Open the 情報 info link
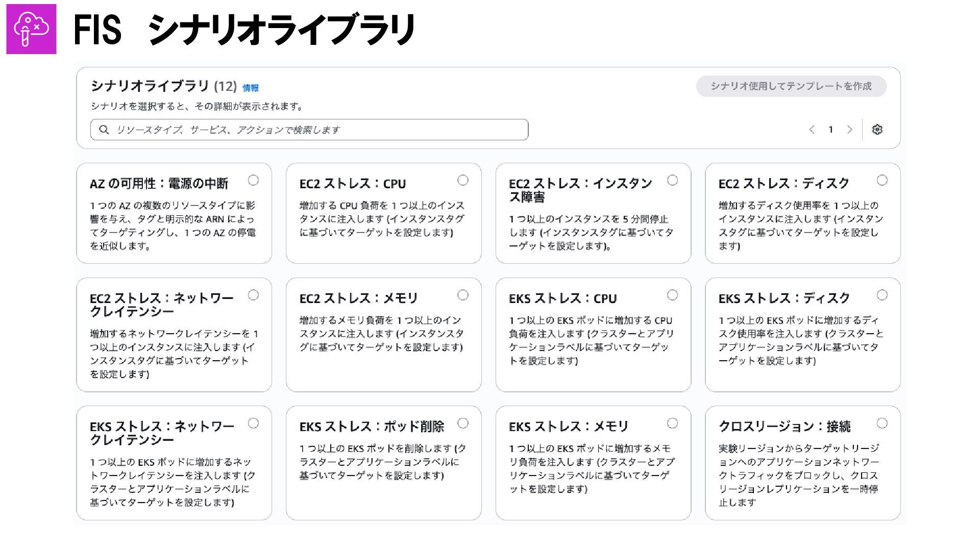980x551 pixels. pos(251,88)
